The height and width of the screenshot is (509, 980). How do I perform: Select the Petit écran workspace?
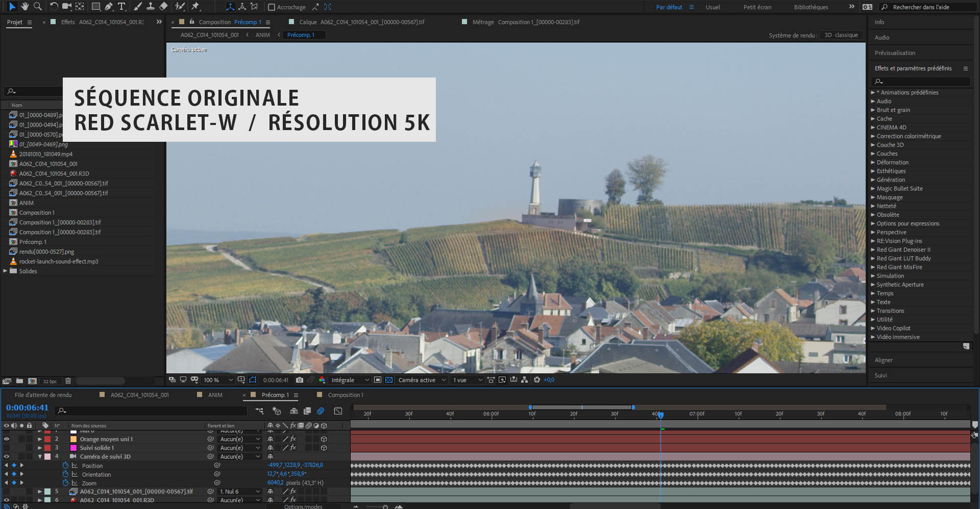click(757, 7)
